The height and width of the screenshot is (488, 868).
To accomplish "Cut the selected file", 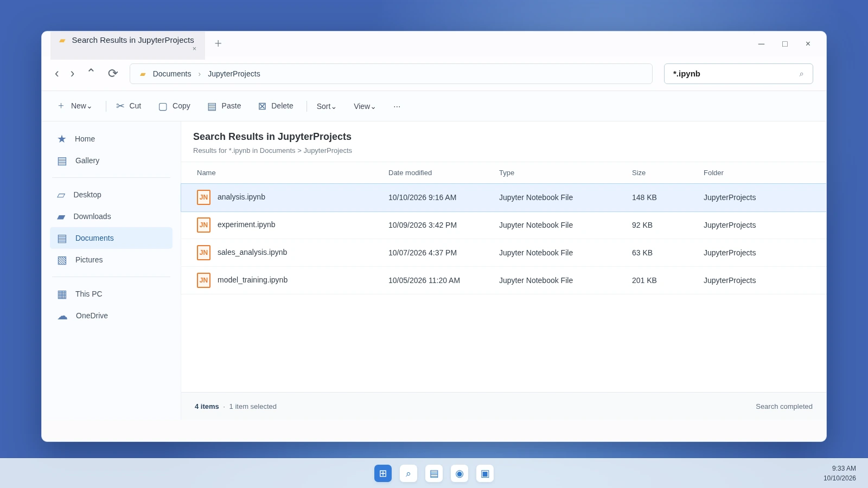I will pyautogui.click(x=129, y=106).
